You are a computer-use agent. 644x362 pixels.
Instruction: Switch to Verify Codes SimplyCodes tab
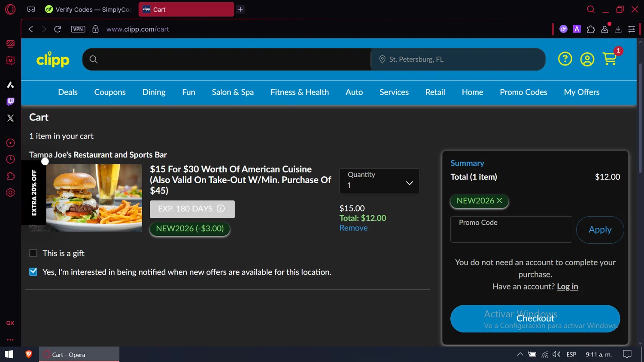coord(88,9)
